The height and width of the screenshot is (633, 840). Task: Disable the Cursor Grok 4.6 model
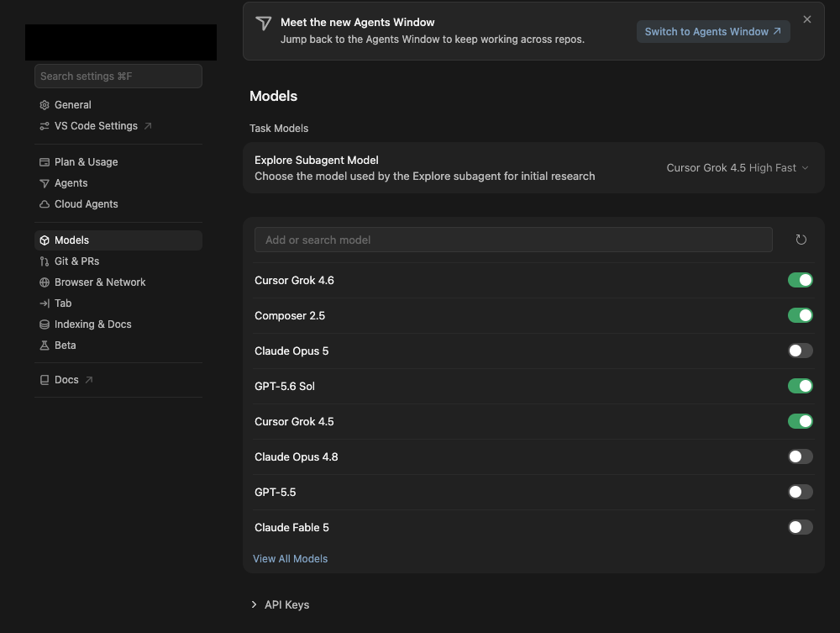(801, 280)
